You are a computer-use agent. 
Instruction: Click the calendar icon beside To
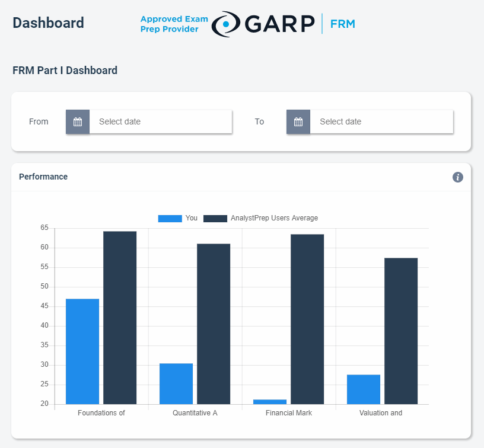(x=298, y=122)
